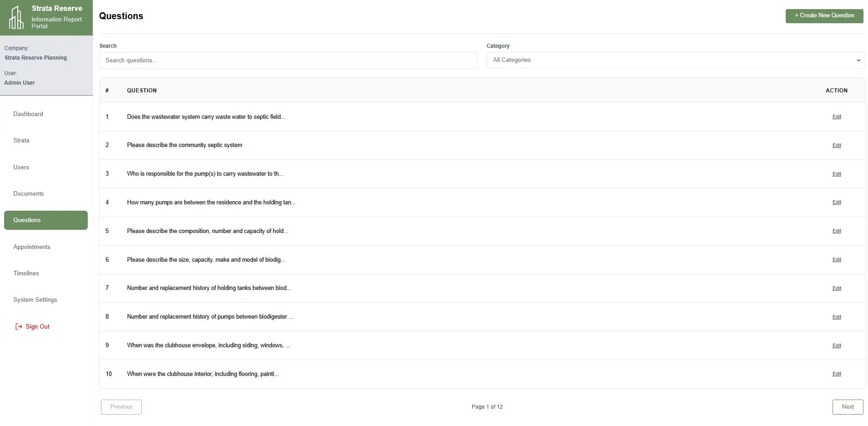Open the Dashboard menu item
Screen dimensions: 868x426
(28, 114)
